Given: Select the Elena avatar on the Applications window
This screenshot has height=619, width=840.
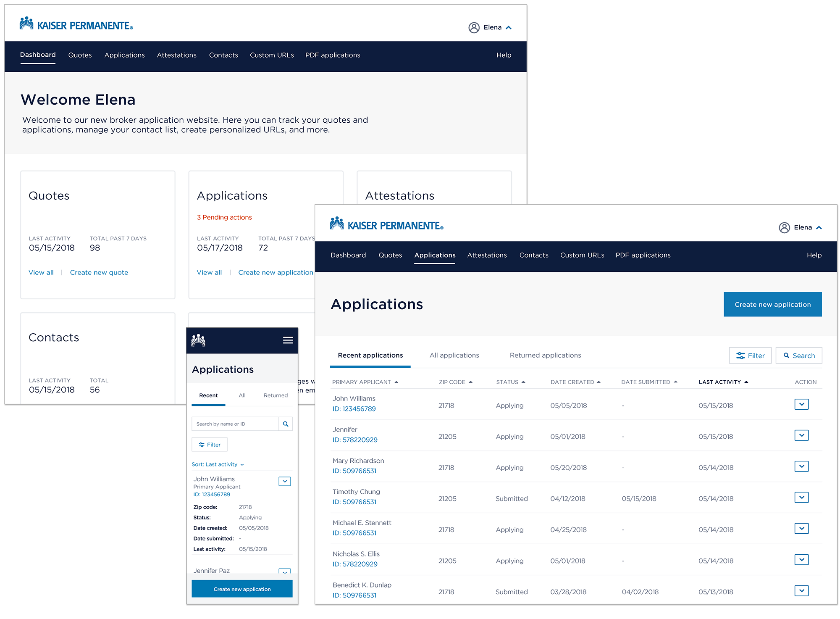Looking at the screenshot, I should (x=785, y=227).
